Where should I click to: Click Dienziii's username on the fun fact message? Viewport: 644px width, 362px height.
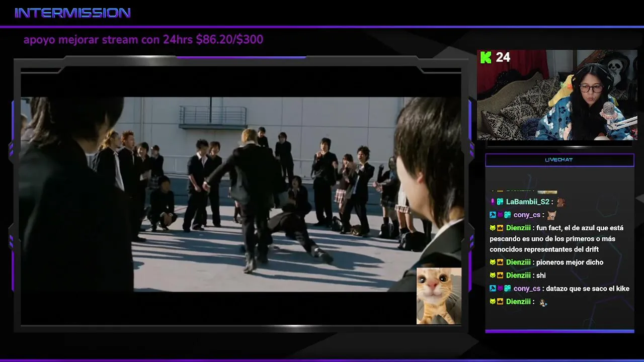tap(518, 228)
